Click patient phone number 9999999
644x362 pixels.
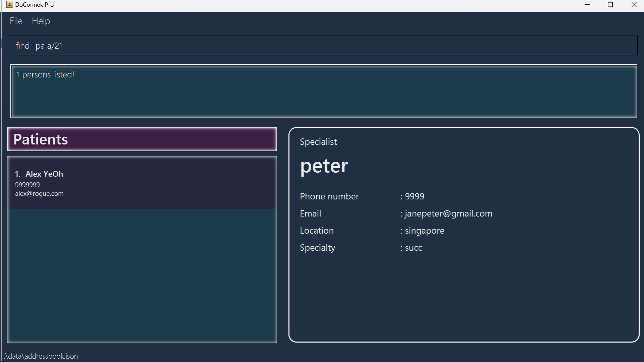28,185
